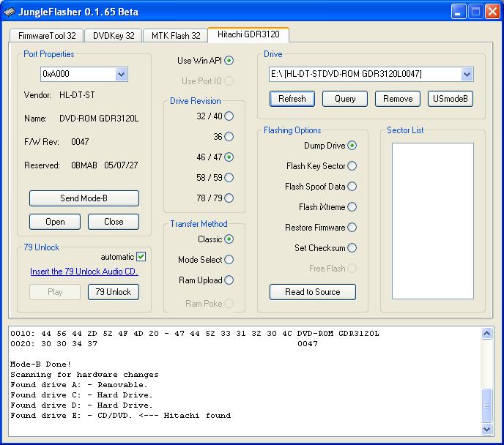Select Mode Select transfer method

click(x=229, y=259)
